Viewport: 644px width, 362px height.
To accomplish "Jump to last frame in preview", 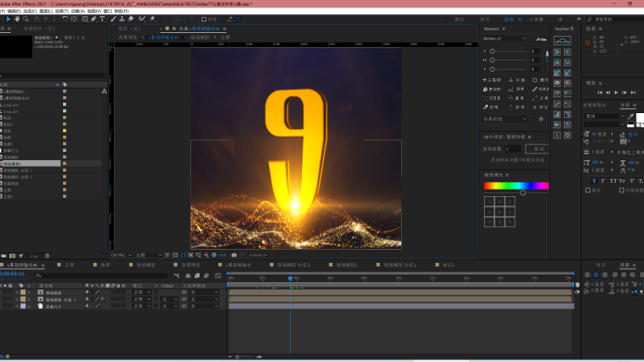I will click(x=633, y=92).
